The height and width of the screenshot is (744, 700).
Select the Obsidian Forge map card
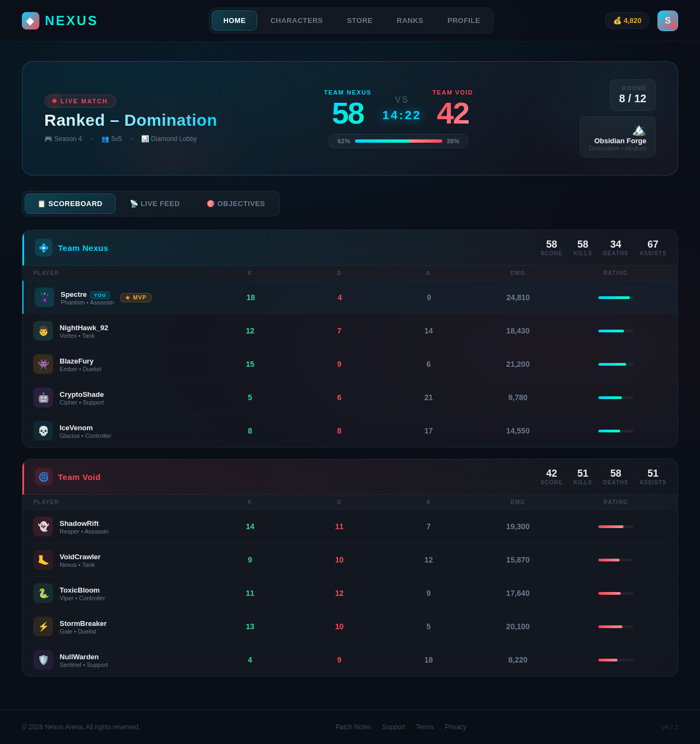point(617,137)
